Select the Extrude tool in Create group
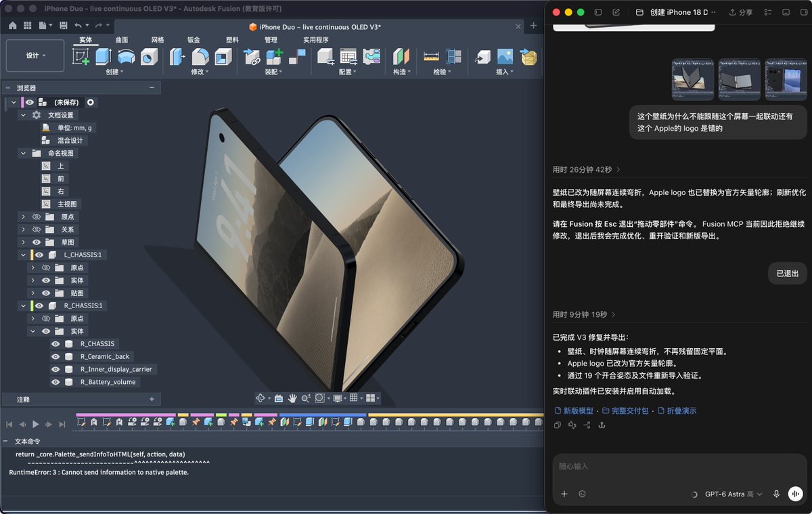Viewport: 812px width, 514px height. tap(104, 57)
